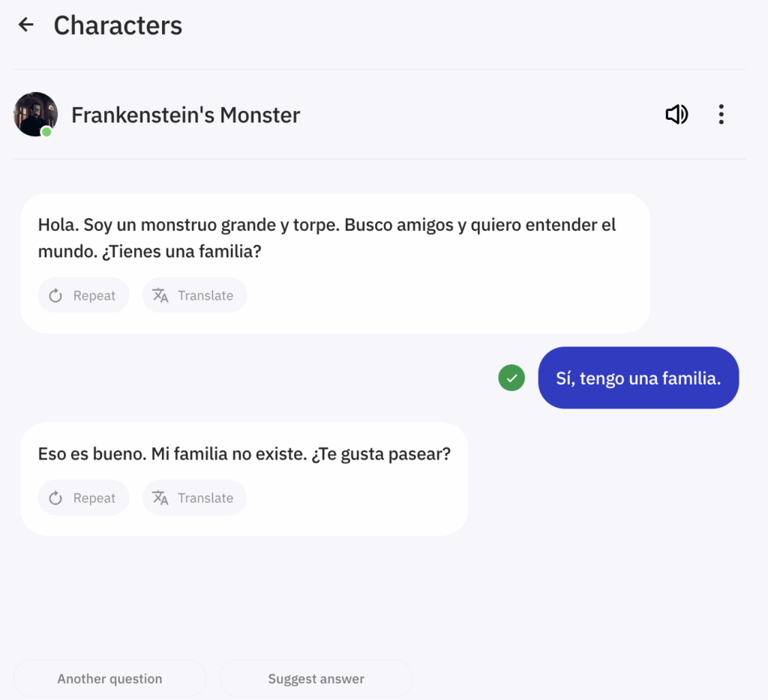Click the back arrow beside Characters
Viewport: 768px width, 700px height.
point(26,25)
